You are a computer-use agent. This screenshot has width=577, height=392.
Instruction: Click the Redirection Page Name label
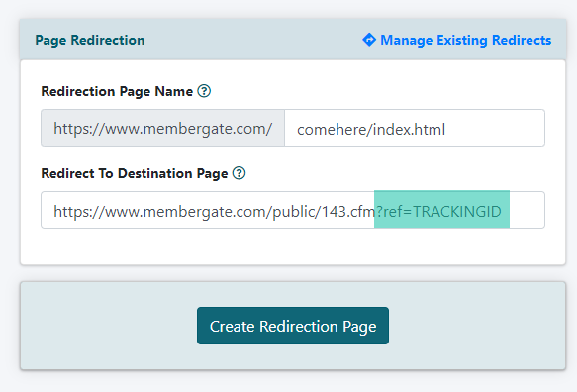coord(117,91)
